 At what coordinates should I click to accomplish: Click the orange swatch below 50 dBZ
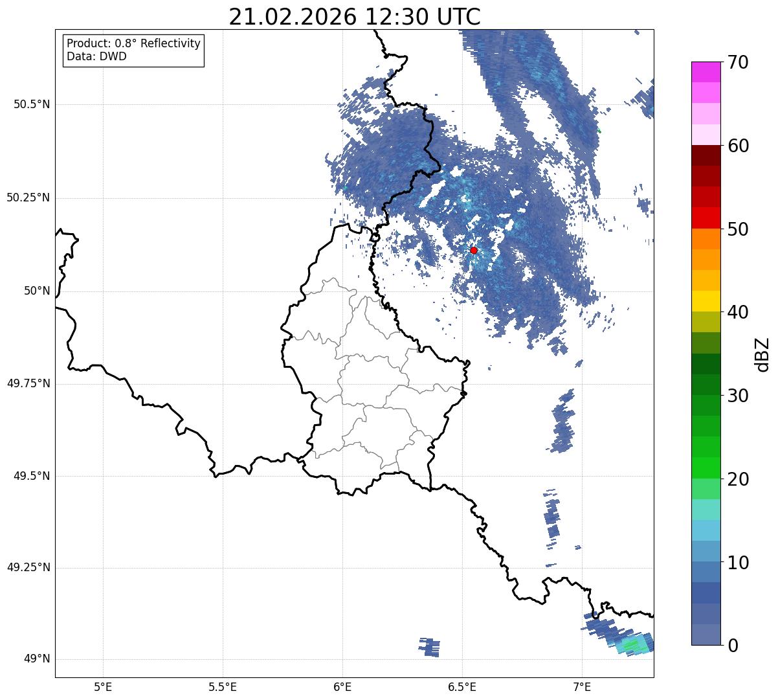tap(706, 239)
